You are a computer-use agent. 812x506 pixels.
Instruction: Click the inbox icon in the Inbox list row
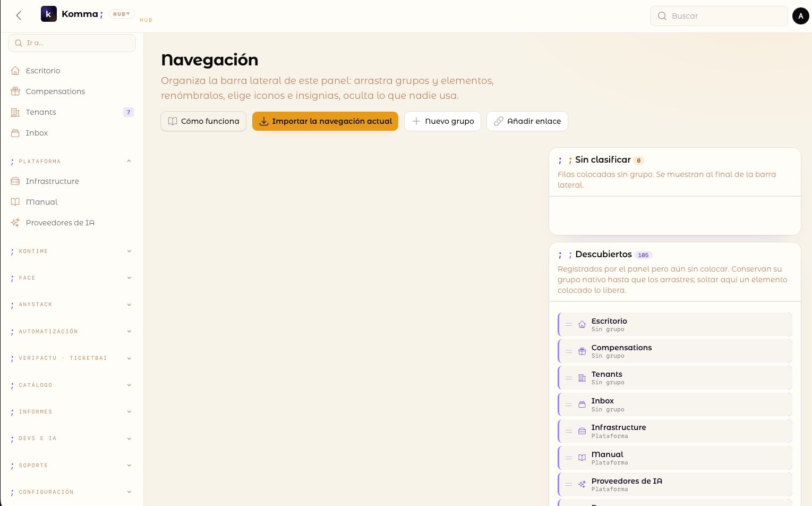582,404
